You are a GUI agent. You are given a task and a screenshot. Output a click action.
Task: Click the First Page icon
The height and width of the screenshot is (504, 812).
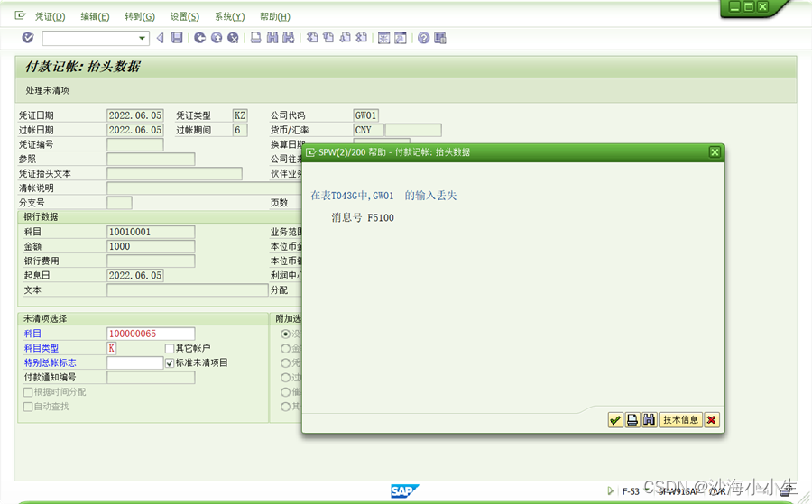click(x=312, y=38)
